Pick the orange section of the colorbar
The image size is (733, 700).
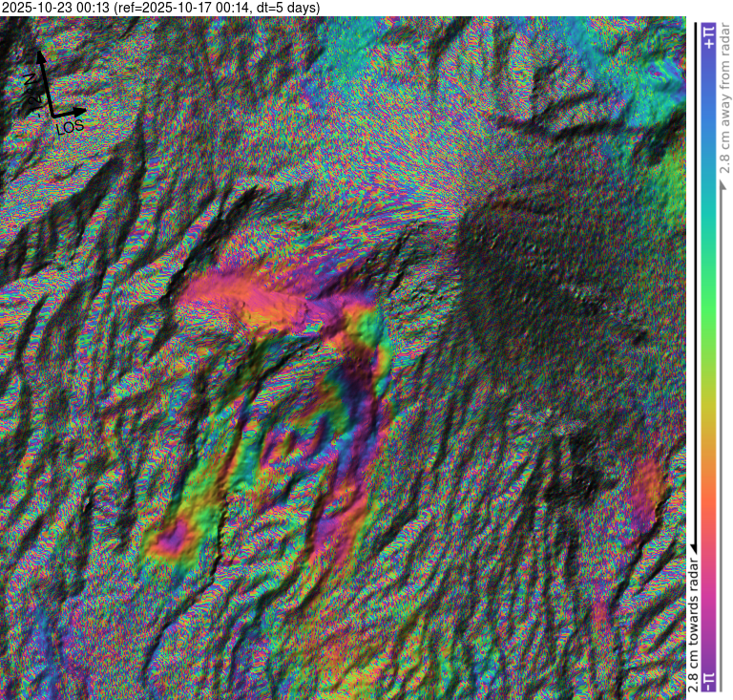pos(708,477)
